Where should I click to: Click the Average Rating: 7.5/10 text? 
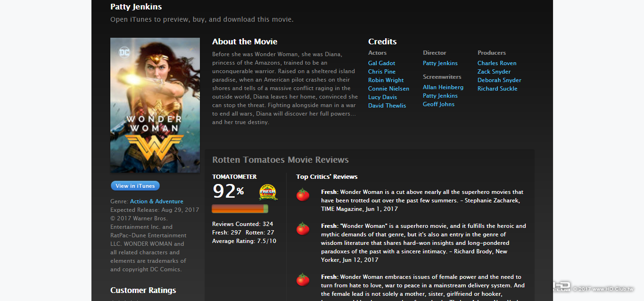[x=244, y=241]
